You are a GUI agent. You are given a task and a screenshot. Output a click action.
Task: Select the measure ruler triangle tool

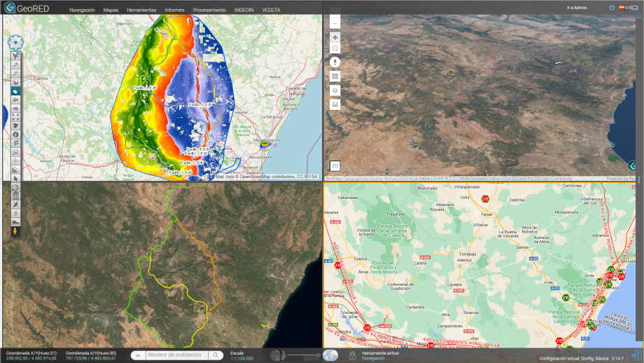(x=15, y=170)
